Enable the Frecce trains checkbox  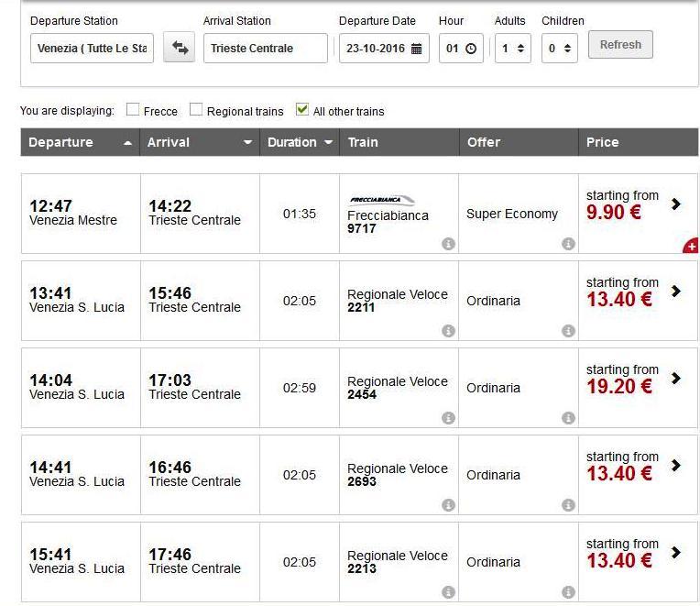[133, 110]
